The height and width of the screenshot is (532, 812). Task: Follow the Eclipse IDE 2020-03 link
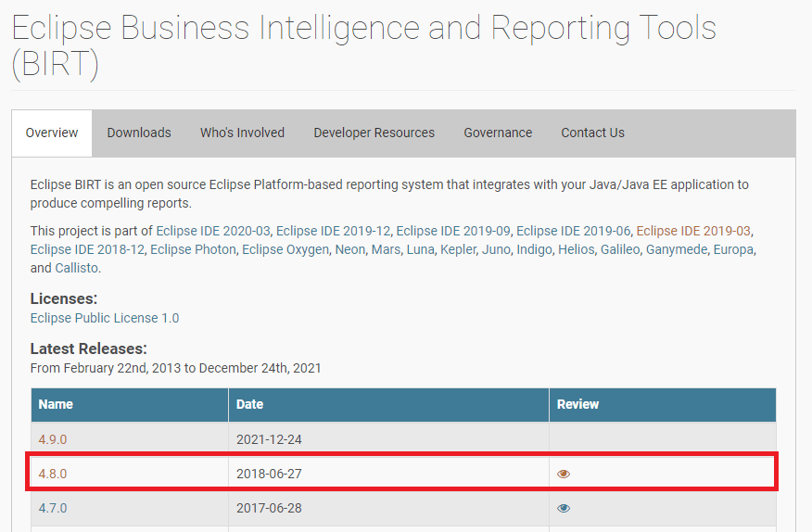pos(212,231)
